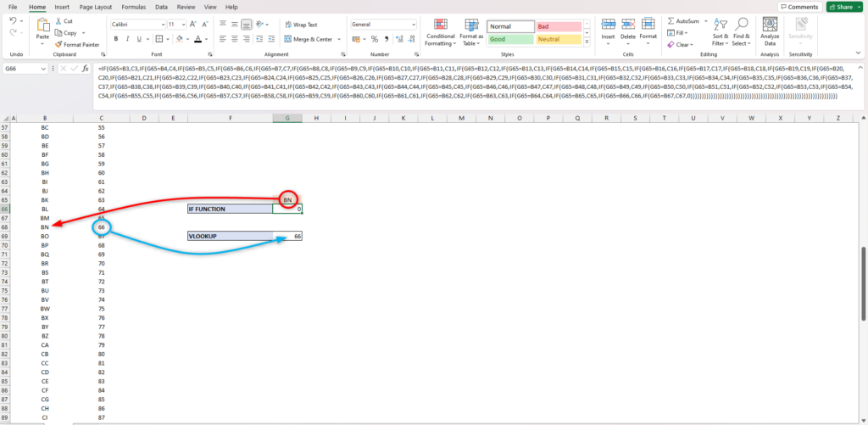The height and width of the screenshot is (425, 868).
Task: Open Conditional Formatting options
Action: 441,32
